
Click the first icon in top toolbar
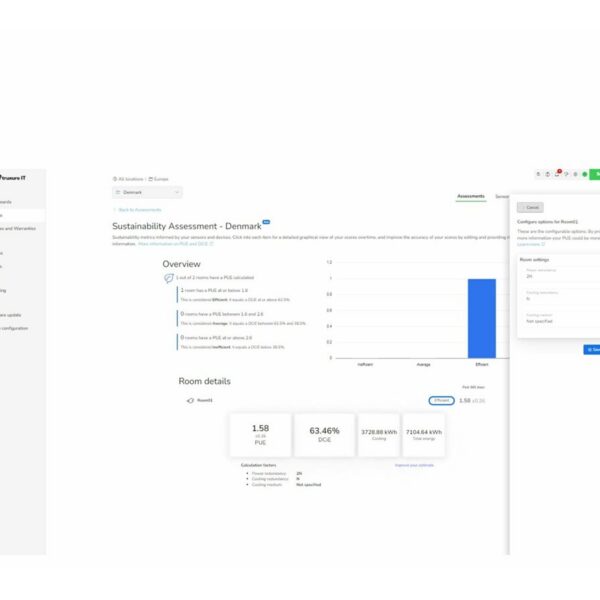[538, 173]
